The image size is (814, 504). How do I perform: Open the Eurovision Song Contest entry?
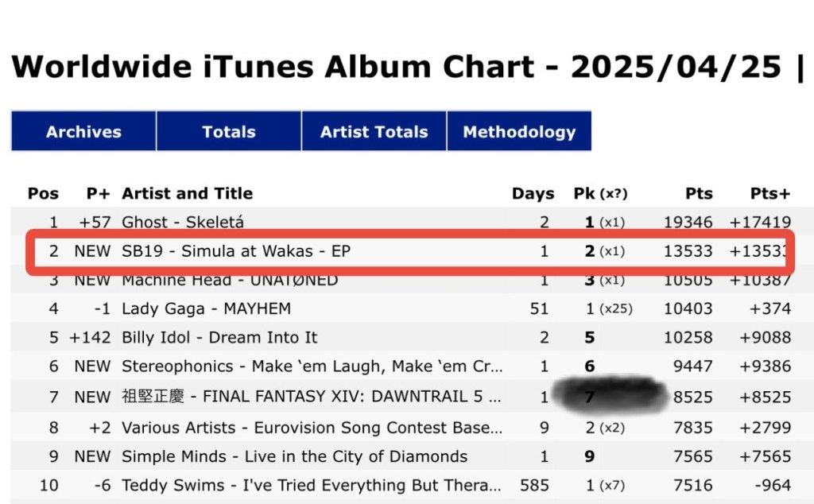(x=312, y=428)
